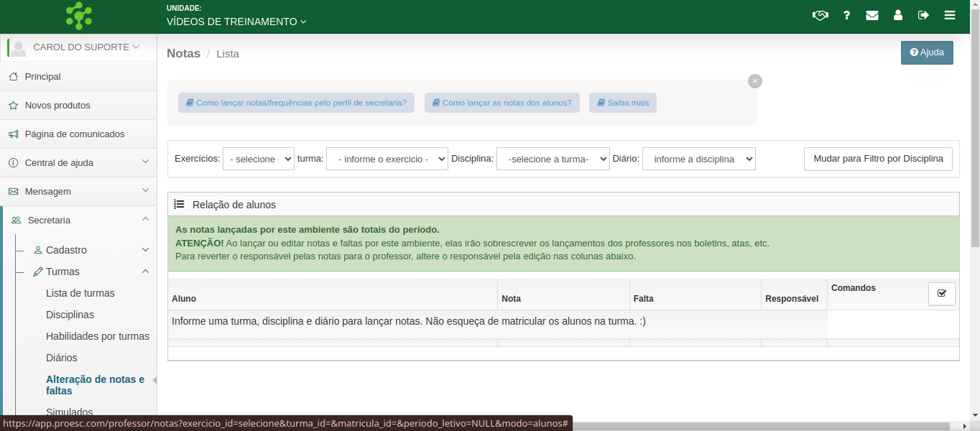980x431 pixels.
Task: Expand the CAROL DO SUPORTE user menu
Action: click(x=86, y=47)
